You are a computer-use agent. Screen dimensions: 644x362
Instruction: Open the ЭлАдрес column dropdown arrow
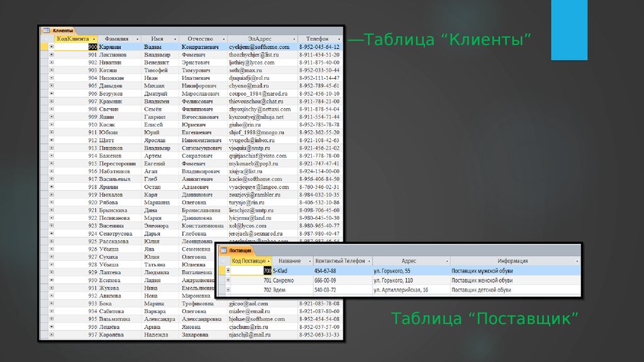pos(292,39)
